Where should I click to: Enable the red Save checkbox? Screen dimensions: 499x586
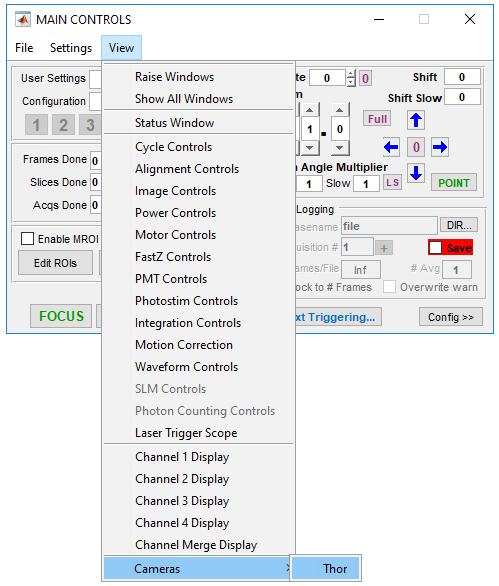[x=435, y=247]
